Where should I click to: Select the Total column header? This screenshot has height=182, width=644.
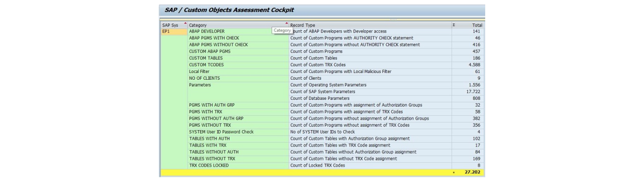coord(467,25)
